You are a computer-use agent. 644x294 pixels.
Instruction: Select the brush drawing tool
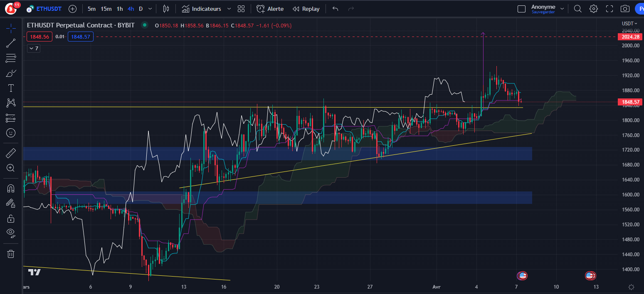click(11, 73)
